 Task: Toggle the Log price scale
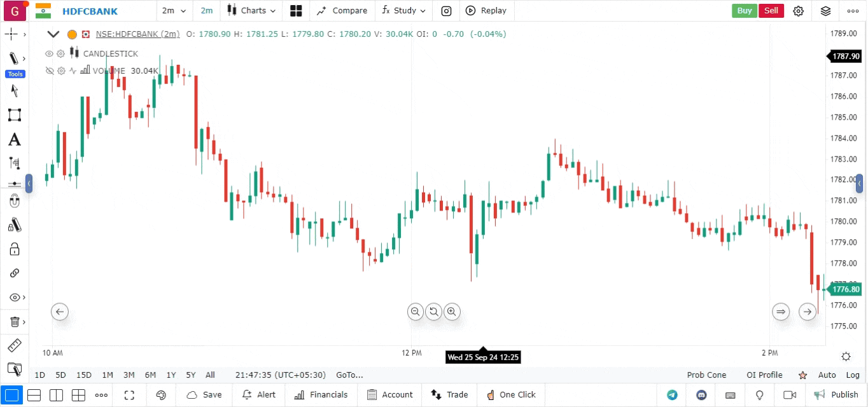(x=853, y=375)
